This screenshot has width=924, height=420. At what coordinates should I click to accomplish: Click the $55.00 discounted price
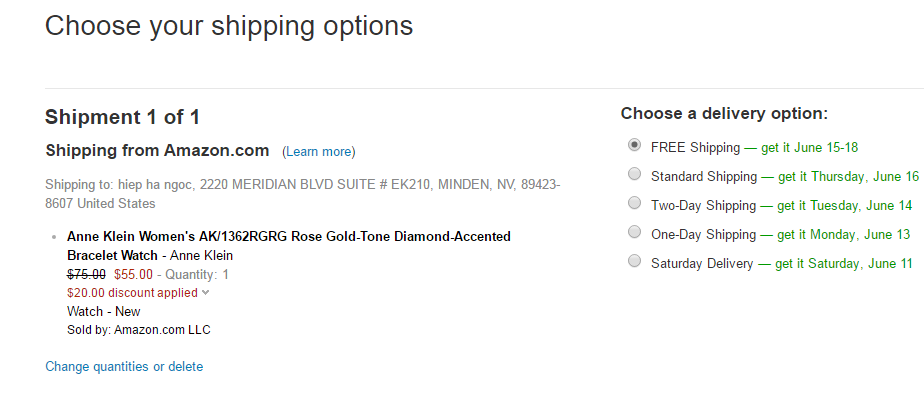134,274
